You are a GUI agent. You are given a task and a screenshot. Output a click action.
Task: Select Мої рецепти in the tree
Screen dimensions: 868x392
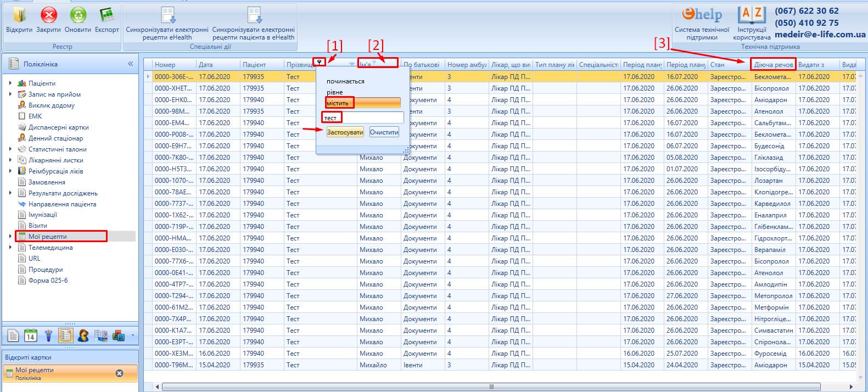click(x=48, y=237)
